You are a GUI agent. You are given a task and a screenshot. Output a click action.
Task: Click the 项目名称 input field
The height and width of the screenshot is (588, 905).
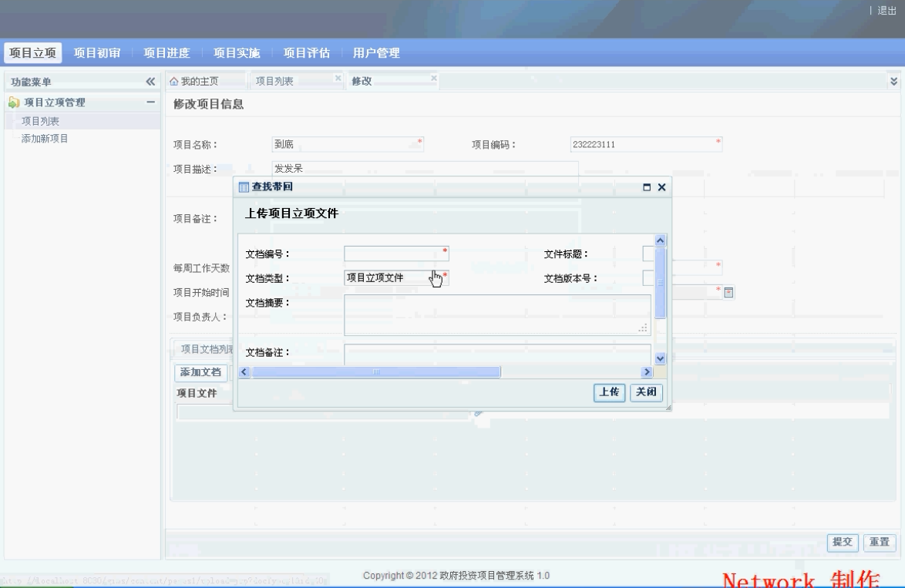click(348, 144)
